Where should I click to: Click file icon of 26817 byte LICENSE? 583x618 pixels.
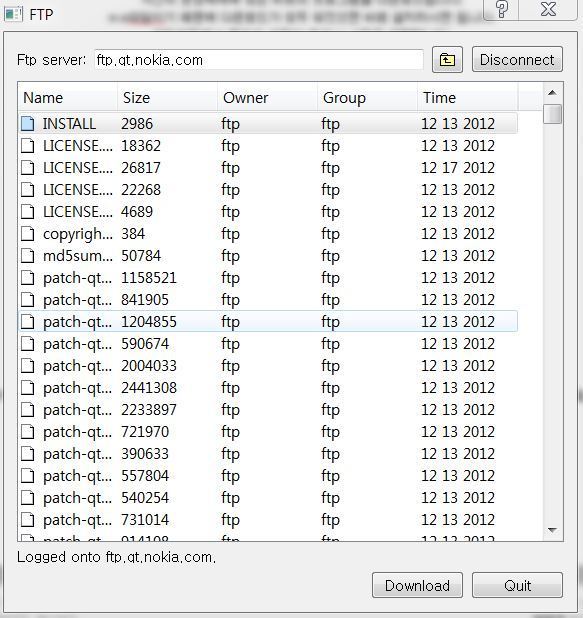tap(28, 168)
